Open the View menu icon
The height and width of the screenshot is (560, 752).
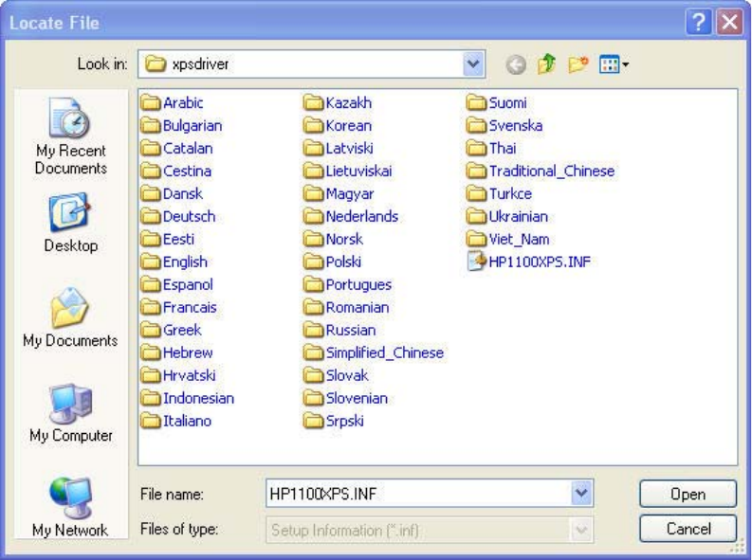click(x=614, y=63)
